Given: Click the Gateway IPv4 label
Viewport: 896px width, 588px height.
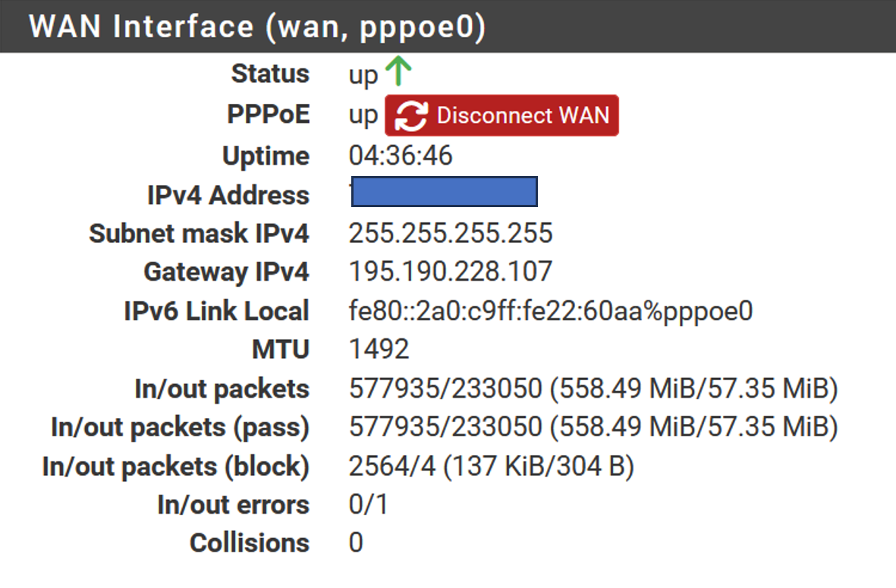Looking at the screenshot, I should pyautogui.click(x=226, y=272).
